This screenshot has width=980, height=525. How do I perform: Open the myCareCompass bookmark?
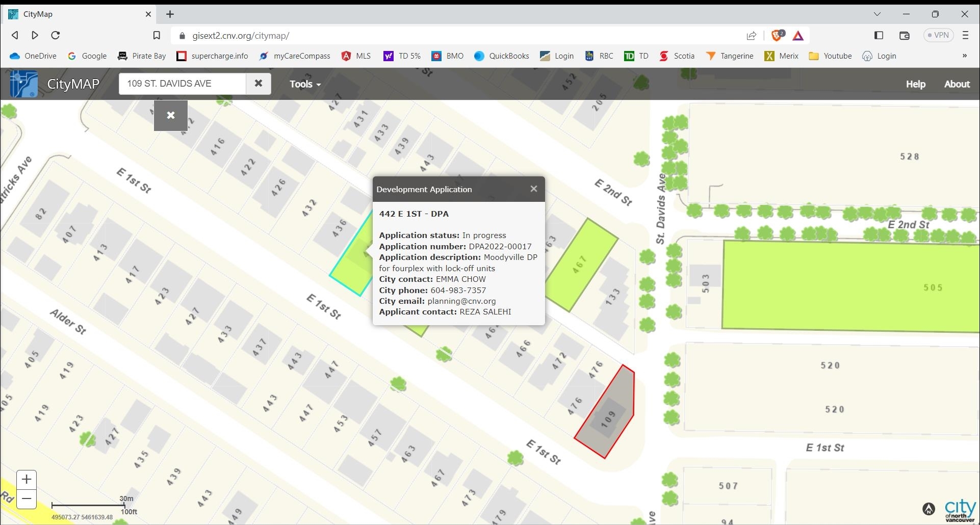pyautogui.click(x=295, y=56)
